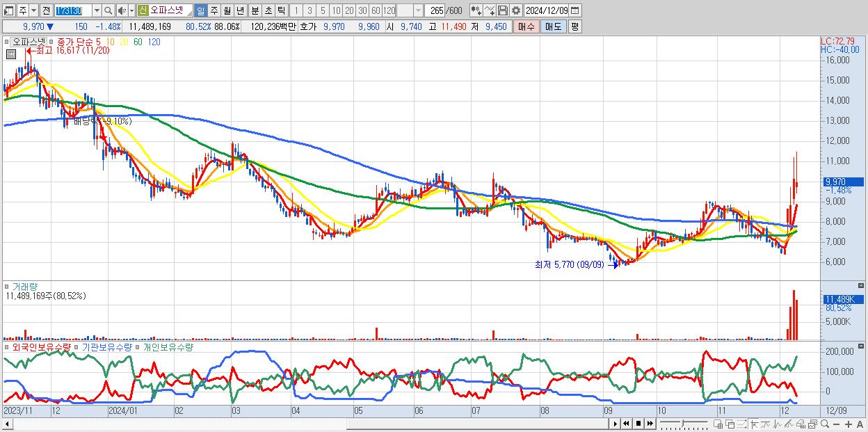868x432 pixels.
Task: Select the trend line drawing tool
Action: pos(765,424)
